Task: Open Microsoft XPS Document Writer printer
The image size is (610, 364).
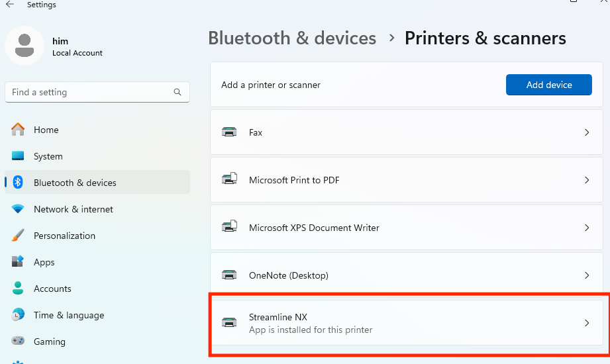Action: coord(314,228)
